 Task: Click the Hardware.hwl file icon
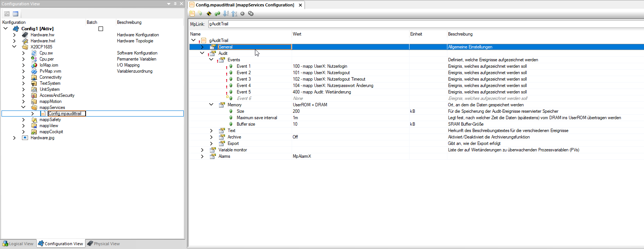tap(25, 41)
